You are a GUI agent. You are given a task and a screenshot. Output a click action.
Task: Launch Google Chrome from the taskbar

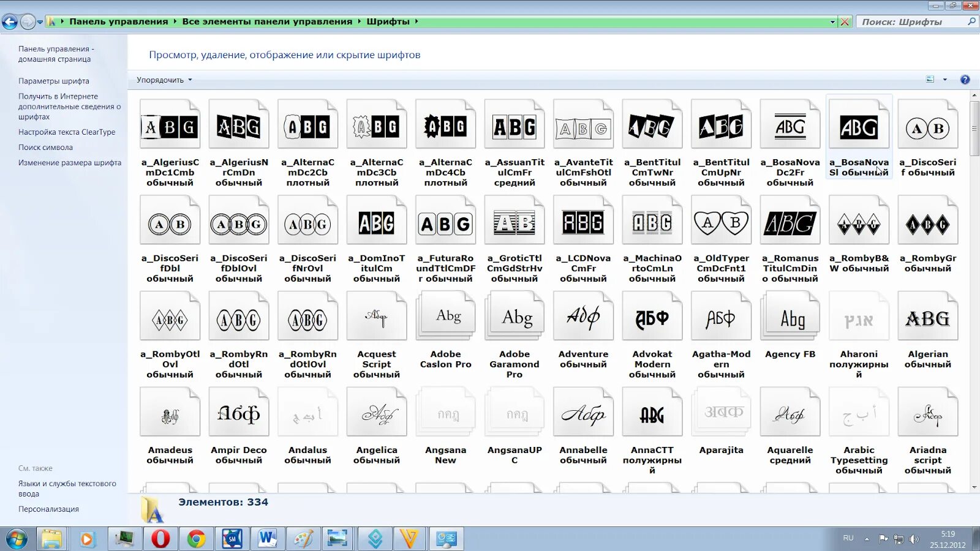point(196,539)
